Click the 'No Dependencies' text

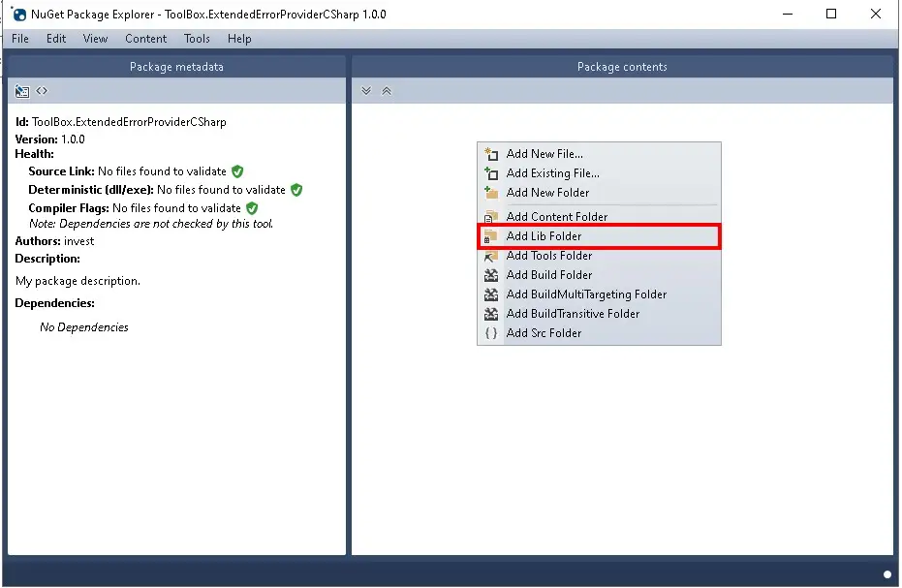coord(84,327)
